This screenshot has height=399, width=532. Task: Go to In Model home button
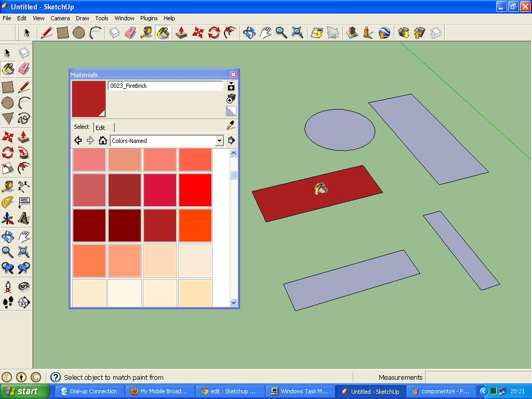point(103,140)
